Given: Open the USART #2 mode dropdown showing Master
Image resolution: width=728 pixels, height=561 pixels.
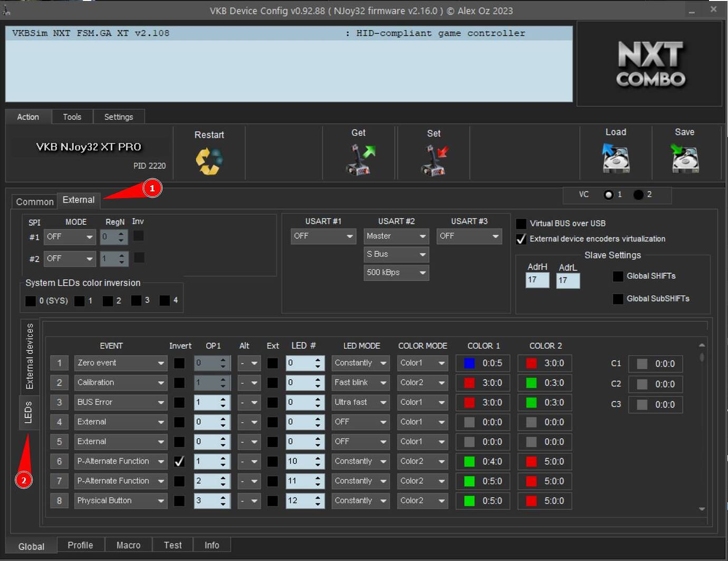Looking at the screenshot, I should (x=396, y=236).
